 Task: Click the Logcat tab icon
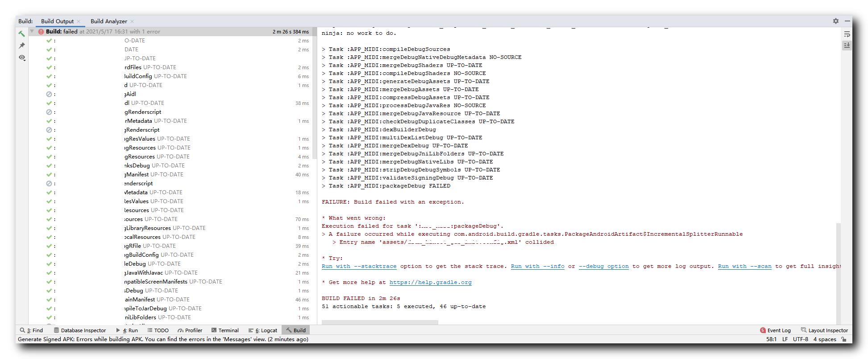pyautogui.click(x=251, y=330)
